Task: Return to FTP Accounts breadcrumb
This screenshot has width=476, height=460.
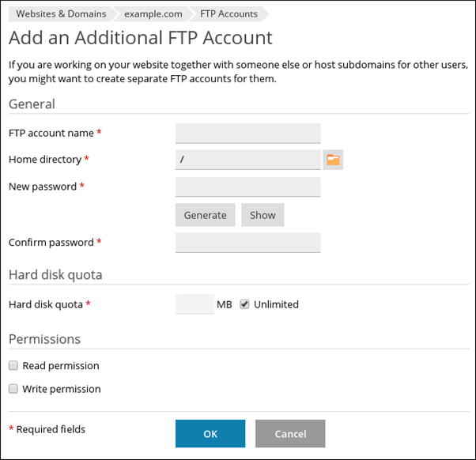Action: click(229, 13)
